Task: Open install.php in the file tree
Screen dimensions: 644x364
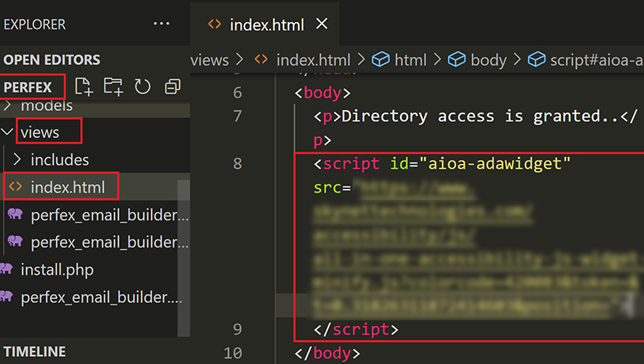Action: coord(57,270)
